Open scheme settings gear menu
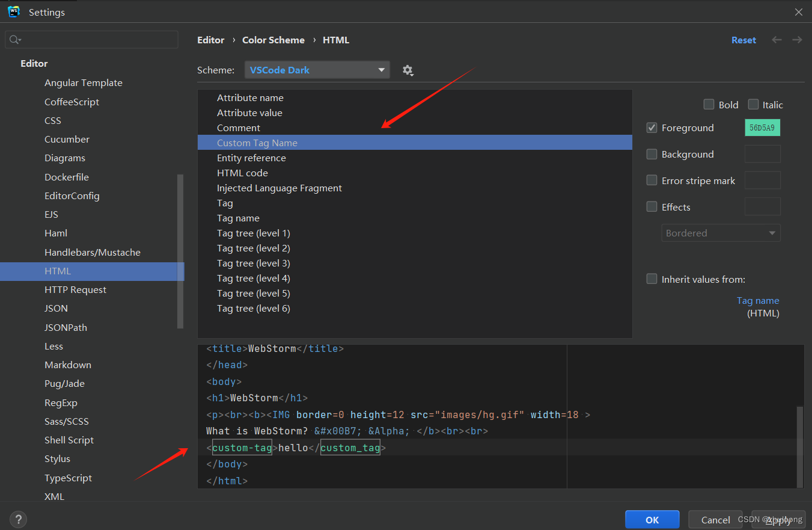This screenshot has height=530, width=812. tap(408, 70)
